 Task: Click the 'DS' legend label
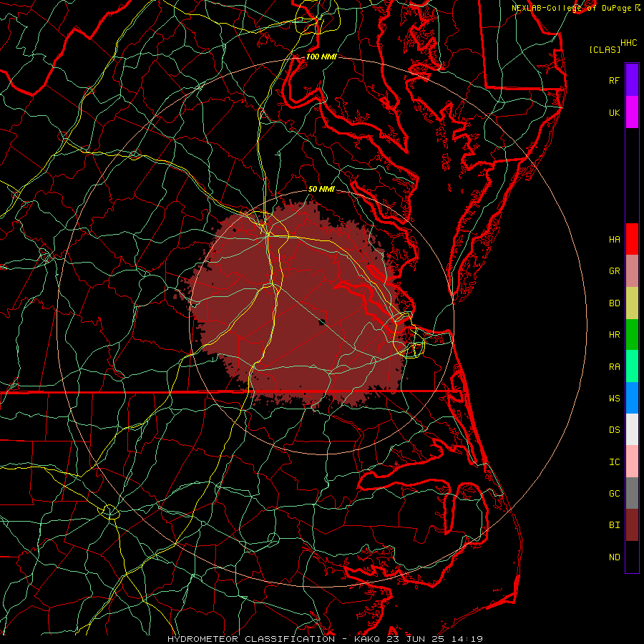614,430
